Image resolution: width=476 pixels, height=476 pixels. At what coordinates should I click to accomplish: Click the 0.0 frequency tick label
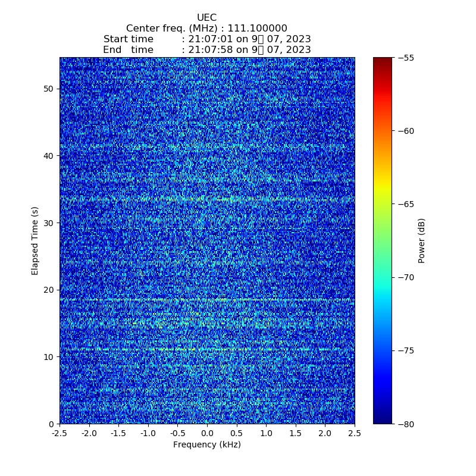[207, 433]
